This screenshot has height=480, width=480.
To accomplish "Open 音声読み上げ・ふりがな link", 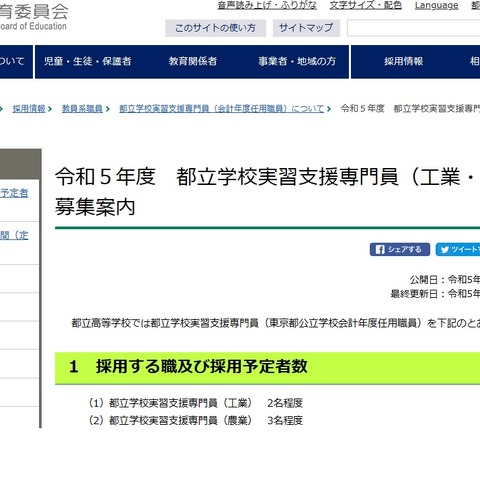I will pyautogui.click(x=267, y=5).
